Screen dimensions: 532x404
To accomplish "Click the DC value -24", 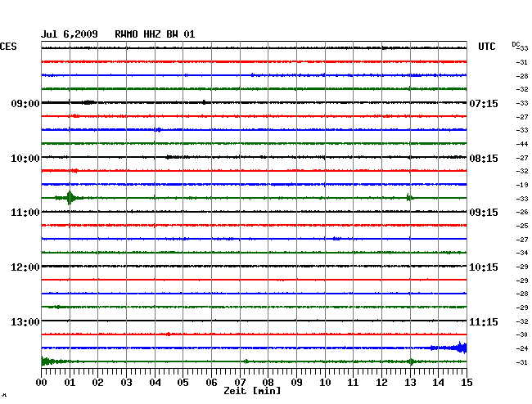I will 522,348.
